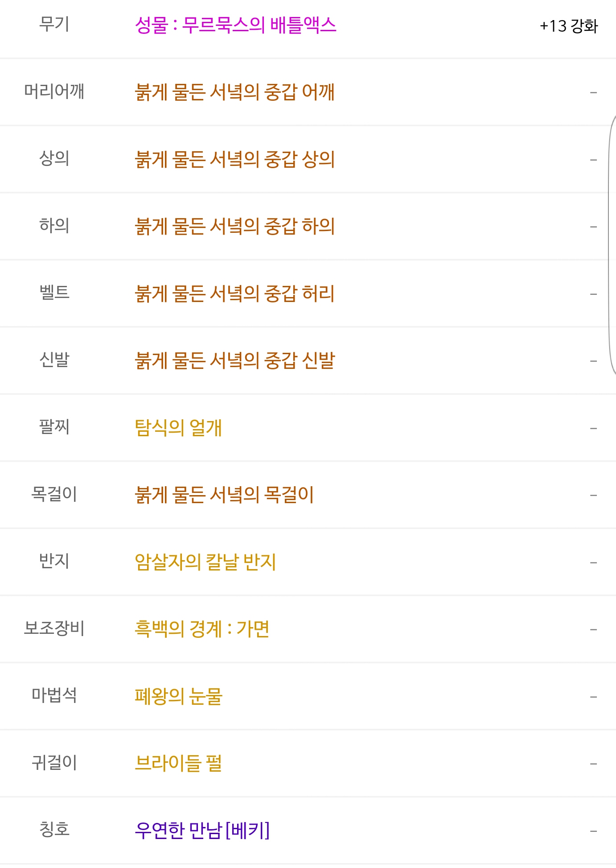Click the 칭호 slot label
Screen dimensions: 616x868
[54, 829]
